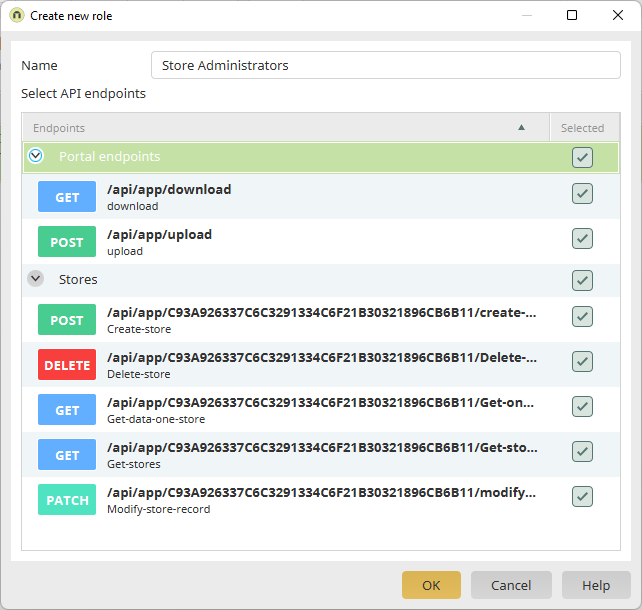
Task: Click the GET badge for download endpoint
Action: (x=67, y=197)
